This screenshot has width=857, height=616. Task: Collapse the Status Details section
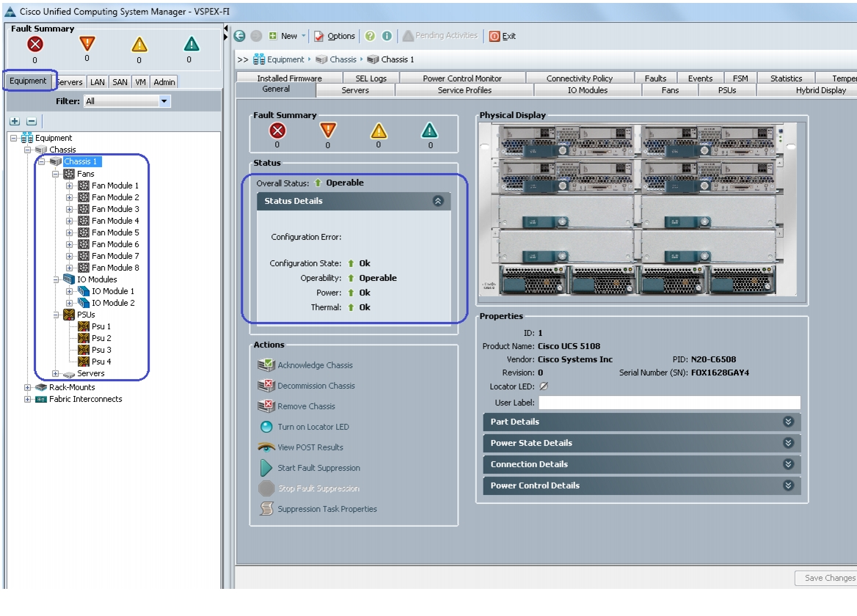438,201
